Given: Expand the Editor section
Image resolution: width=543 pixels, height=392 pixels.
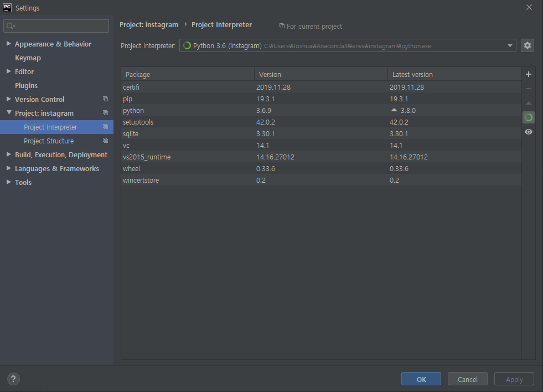Looking at the screenshot, I should (x=9, y=71).
